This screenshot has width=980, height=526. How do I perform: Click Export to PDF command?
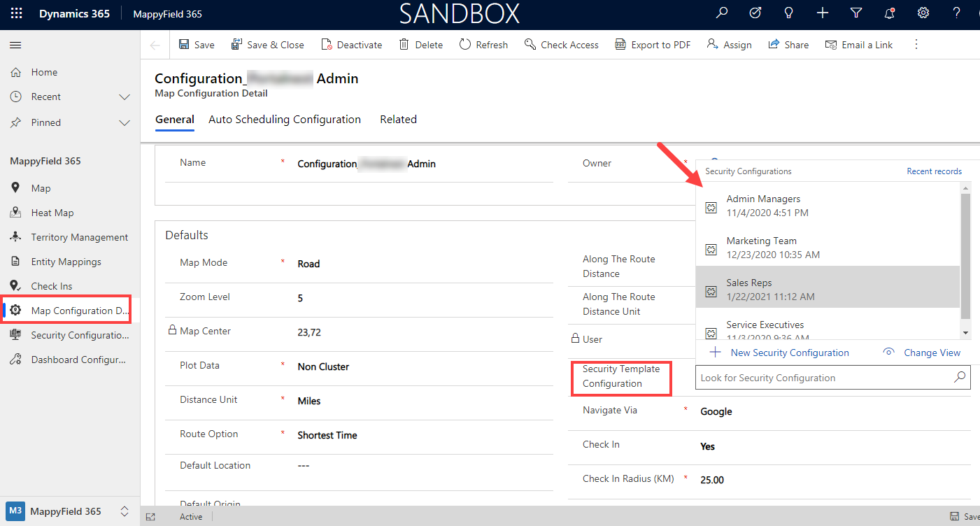653,45
